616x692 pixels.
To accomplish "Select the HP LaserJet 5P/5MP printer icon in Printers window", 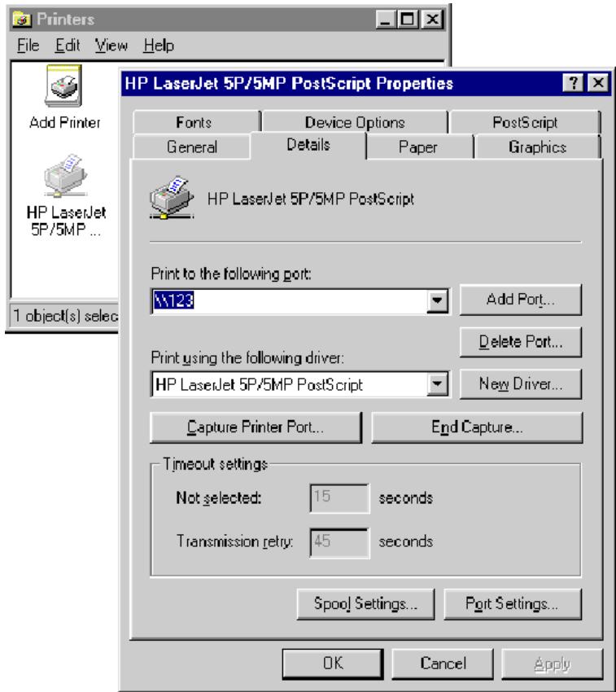I will [x=65, y=176].
